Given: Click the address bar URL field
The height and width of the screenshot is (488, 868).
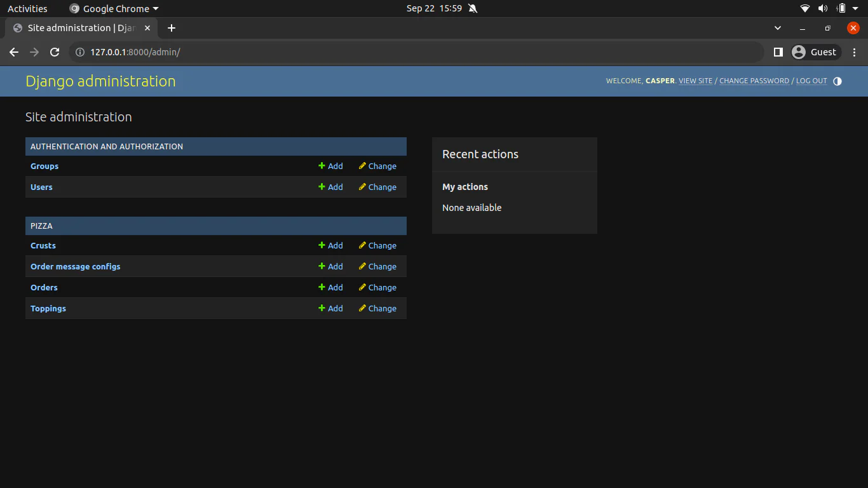Looking at the screenshot, I should click(x=416, y=52).
